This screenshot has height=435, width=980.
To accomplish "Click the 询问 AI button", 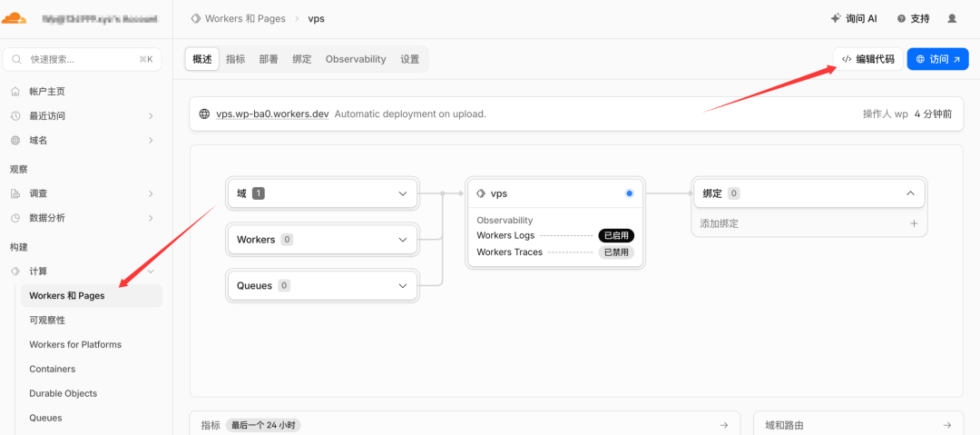I will tap(854, 19).
